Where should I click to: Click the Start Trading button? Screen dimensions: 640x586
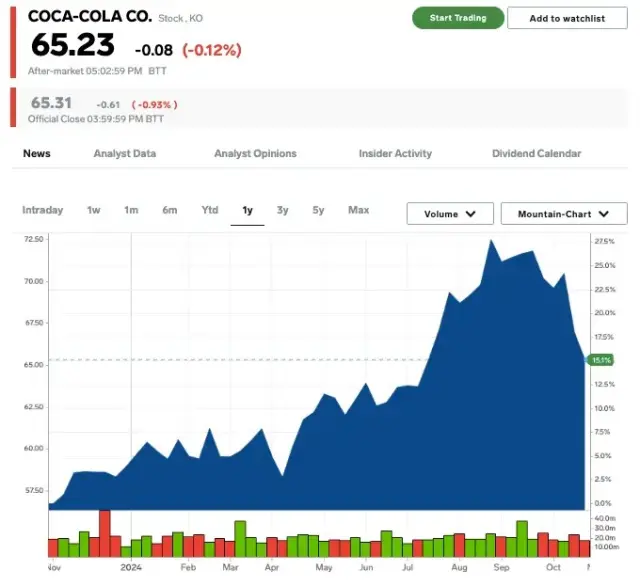(457, 18)
